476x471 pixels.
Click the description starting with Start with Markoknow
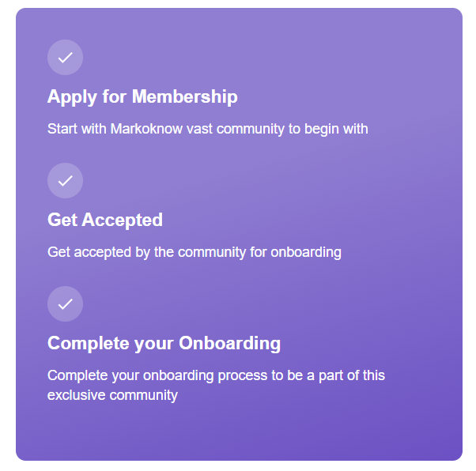point(207,129)
